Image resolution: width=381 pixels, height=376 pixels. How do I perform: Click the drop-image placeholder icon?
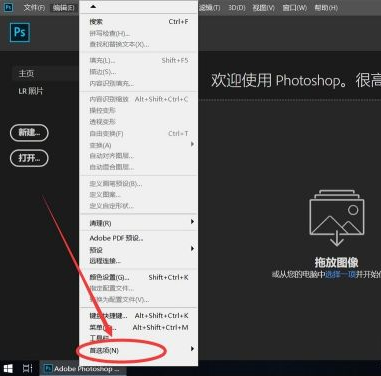[337, 218]
